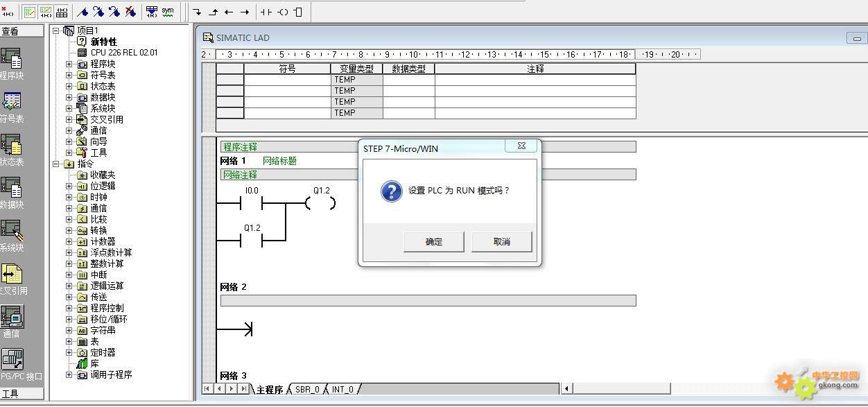Click the 程序注释 program comment field
The height and width of the screenshot is (407, 868).
click(x=428, y=147)
